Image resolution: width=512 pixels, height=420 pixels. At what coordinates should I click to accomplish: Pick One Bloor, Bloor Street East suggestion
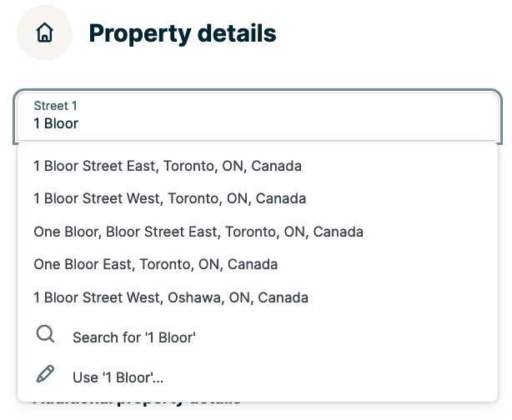198,232
